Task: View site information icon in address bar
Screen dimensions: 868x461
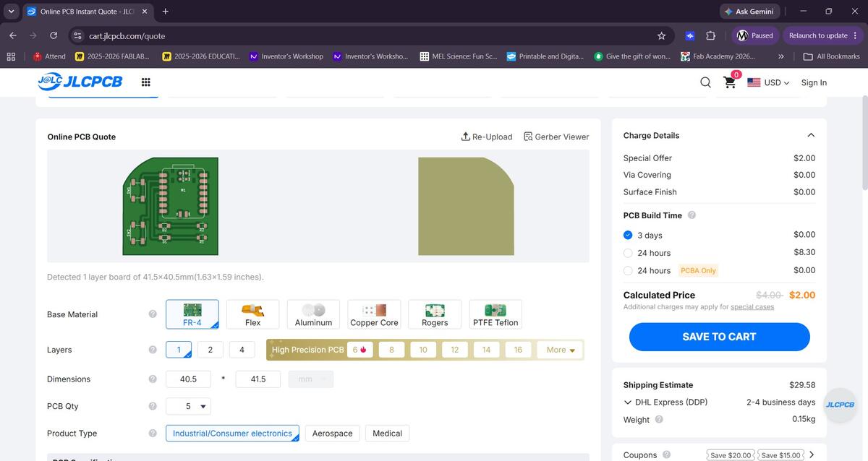Action: (78, 35)
